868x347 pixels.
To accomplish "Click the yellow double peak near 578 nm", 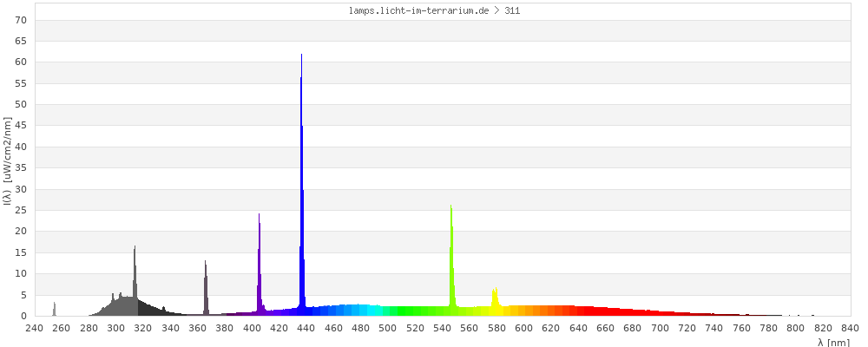I will click(495, 300).
